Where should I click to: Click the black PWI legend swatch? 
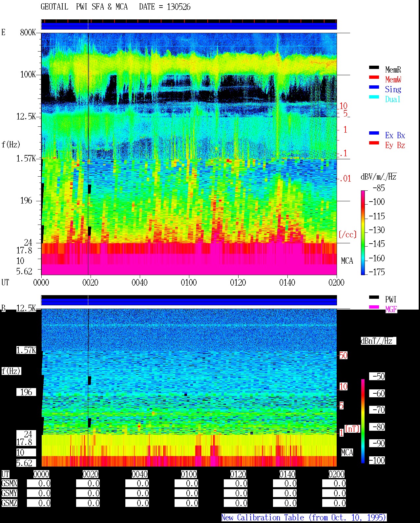click(374, 297)
